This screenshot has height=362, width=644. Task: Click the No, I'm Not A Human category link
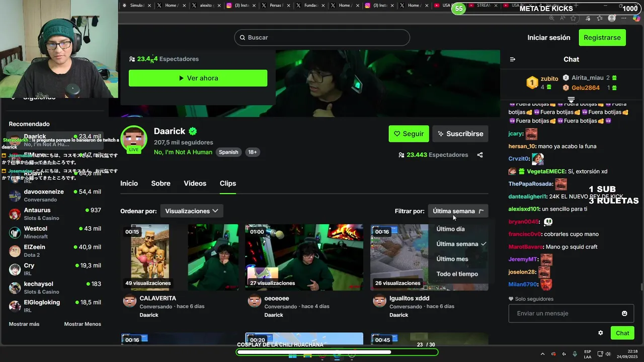point(183,152)
